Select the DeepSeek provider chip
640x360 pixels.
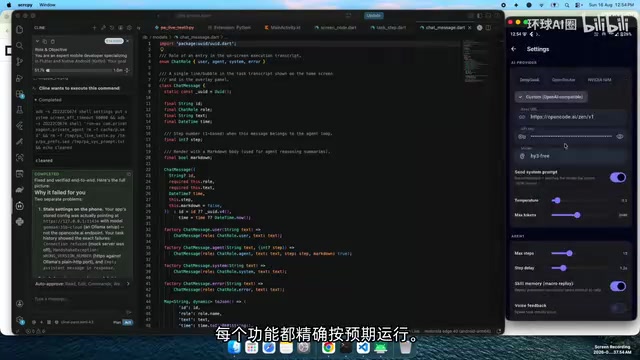coord(529,80)
